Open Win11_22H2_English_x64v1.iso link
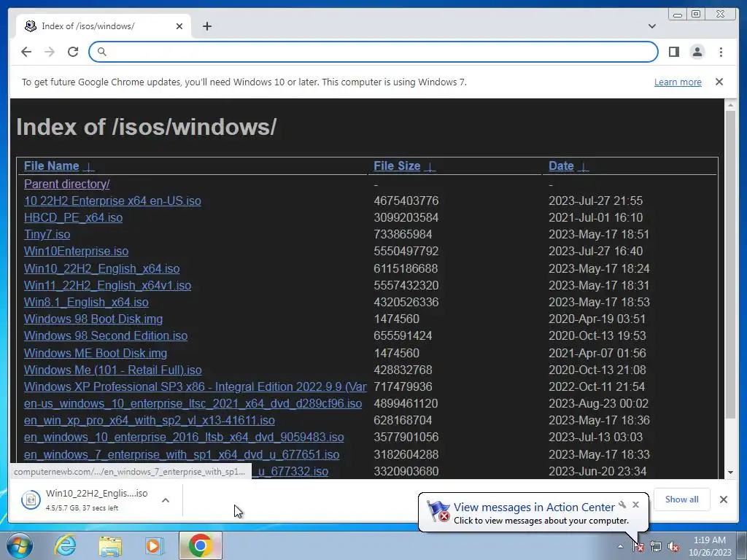 pyautogui.click(x=108, y=285)
